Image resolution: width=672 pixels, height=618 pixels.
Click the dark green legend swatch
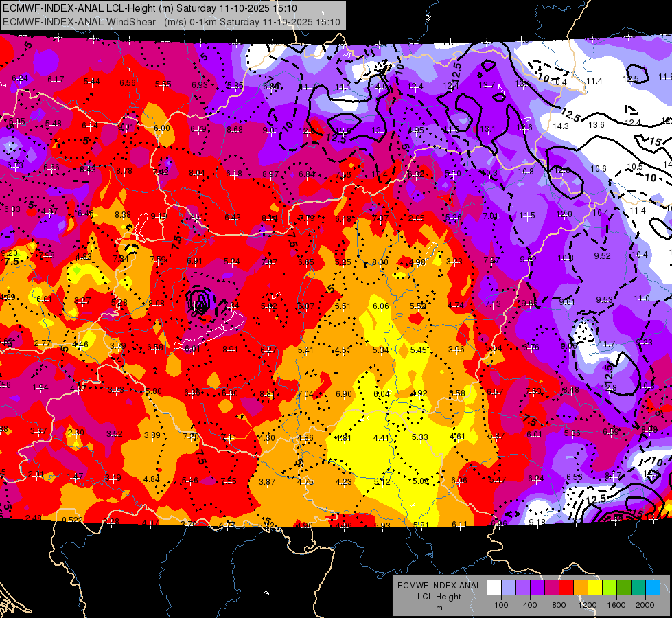(x=624, y=588)
